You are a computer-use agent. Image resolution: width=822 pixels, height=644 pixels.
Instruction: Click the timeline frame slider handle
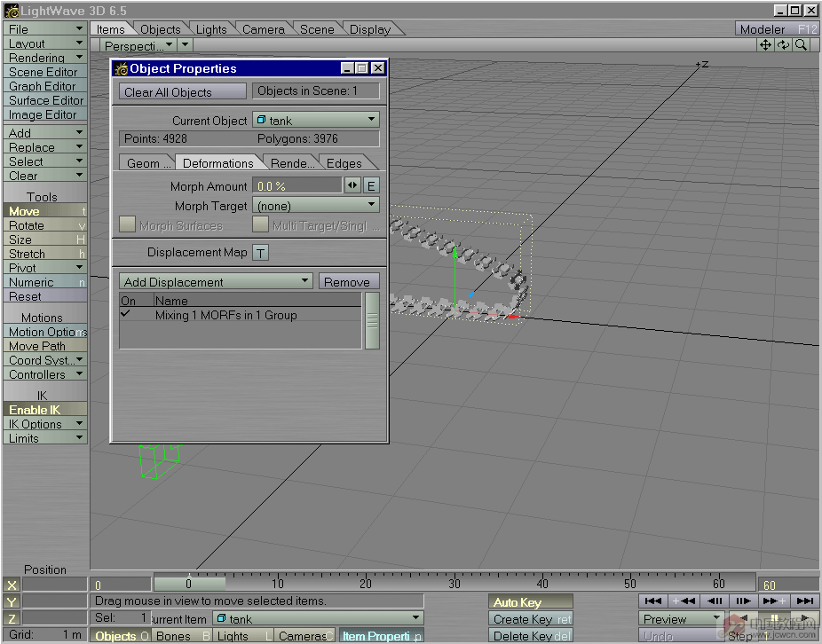click(189, 584)
